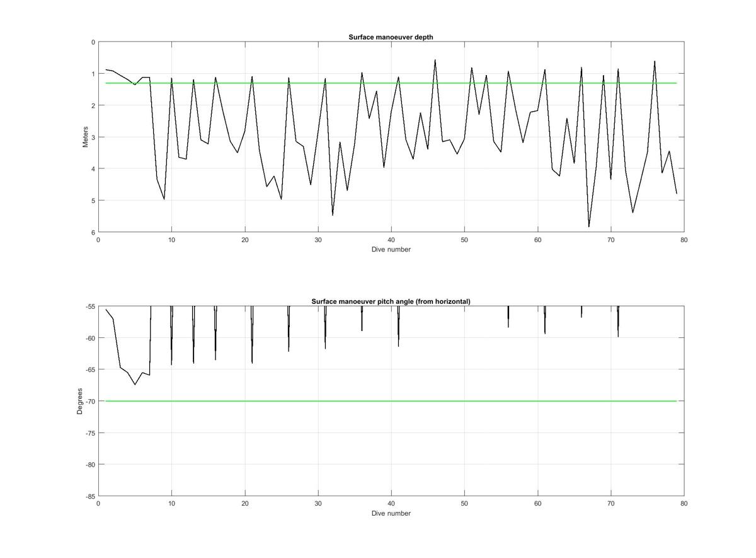Select y-axis tick '3' on the depth plot
Viewport: 756px width, 558px height.
[x=93, y=137]
